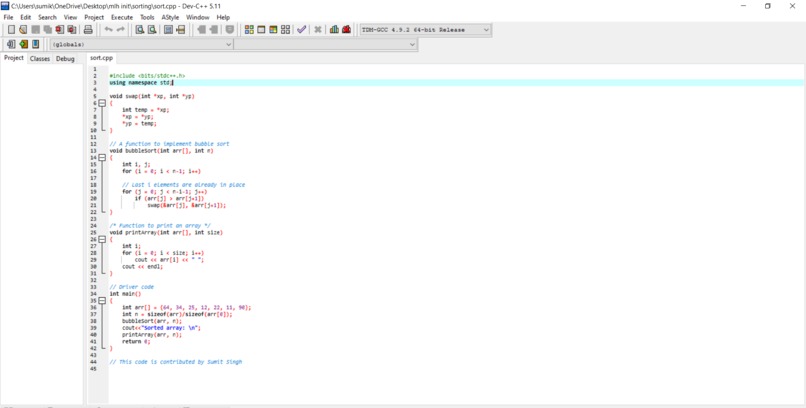Click 'using namespace std;' code line
Image resolution: width=806 pixels, height=408 pixels.
[141, 82]
